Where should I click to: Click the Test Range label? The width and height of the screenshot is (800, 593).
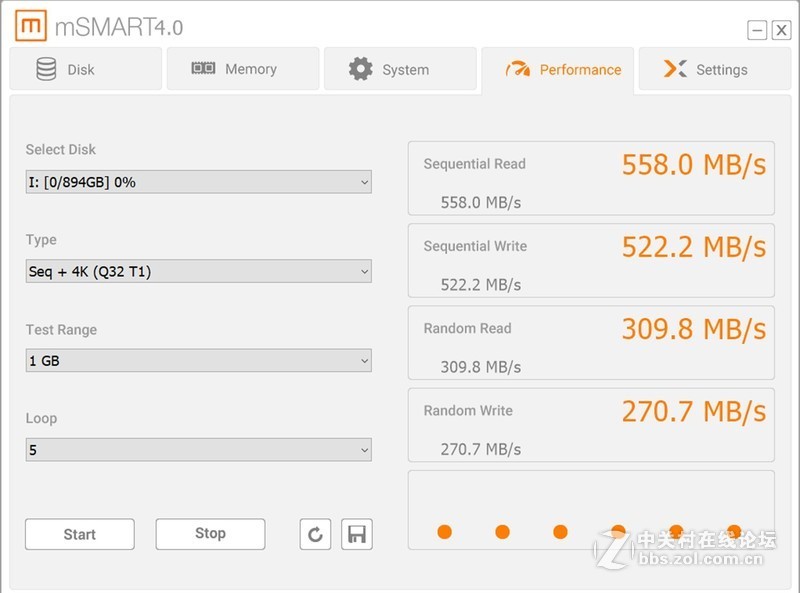click(x=61, y=330)
